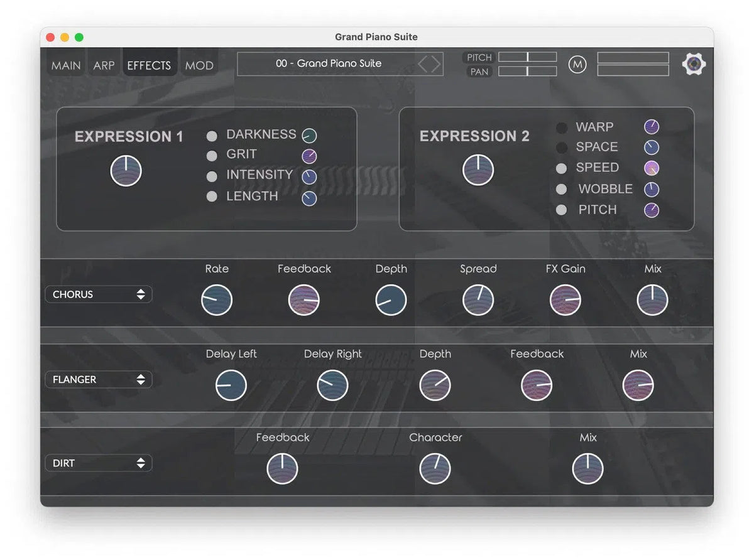
Task: Adjust the Chorus Rate knob
Action: 216,299
